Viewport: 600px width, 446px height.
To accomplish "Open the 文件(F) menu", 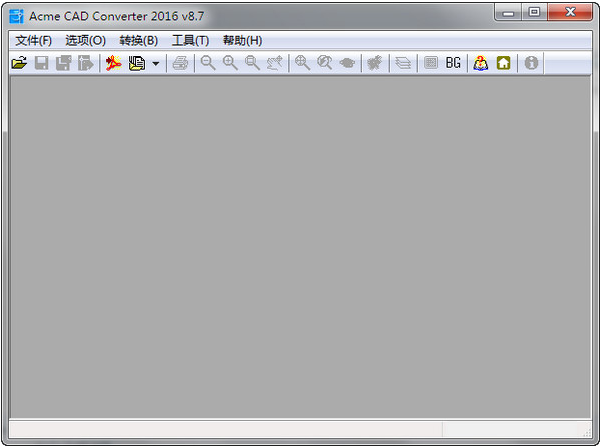I will coord(33,41).
